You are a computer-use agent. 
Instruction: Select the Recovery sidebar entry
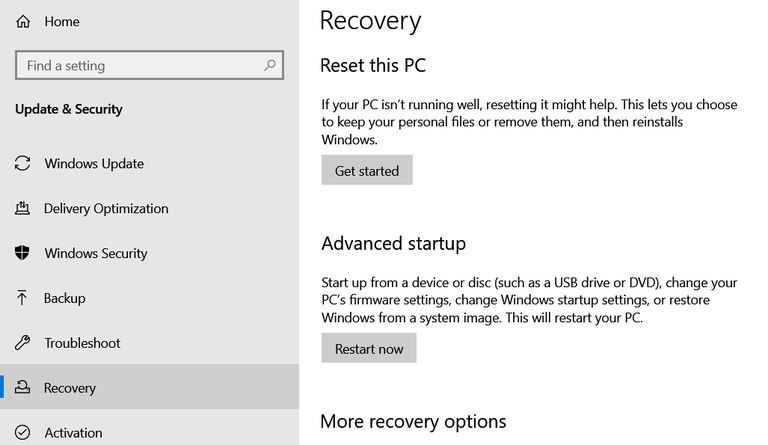[70, 388]
